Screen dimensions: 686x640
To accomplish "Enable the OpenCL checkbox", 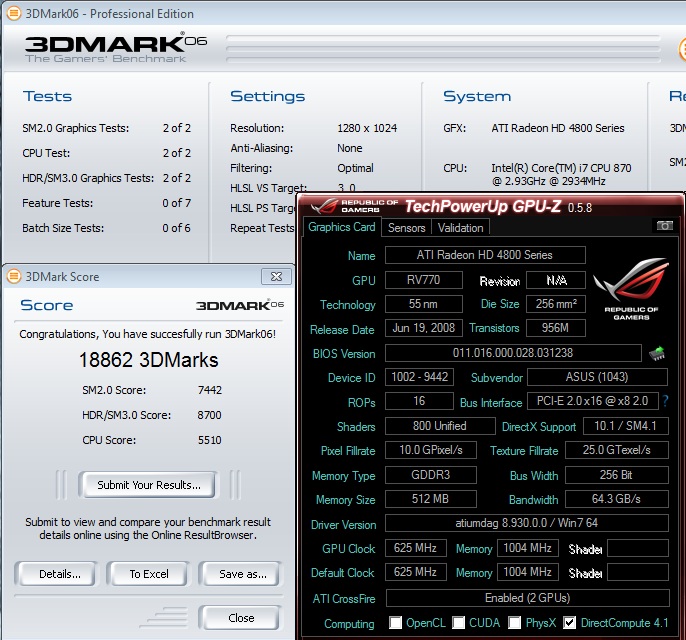I will pyautogui.click(x=396, y=622).
